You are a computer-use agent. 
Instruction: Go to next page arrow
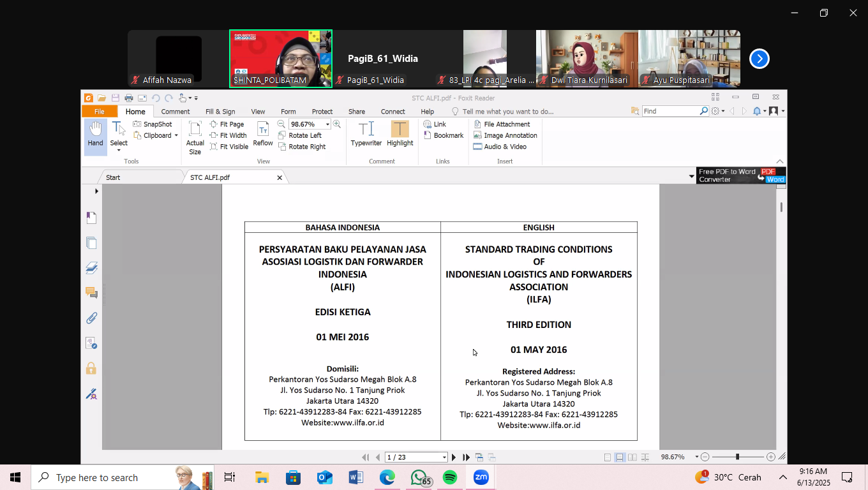(x=454, y=457)
